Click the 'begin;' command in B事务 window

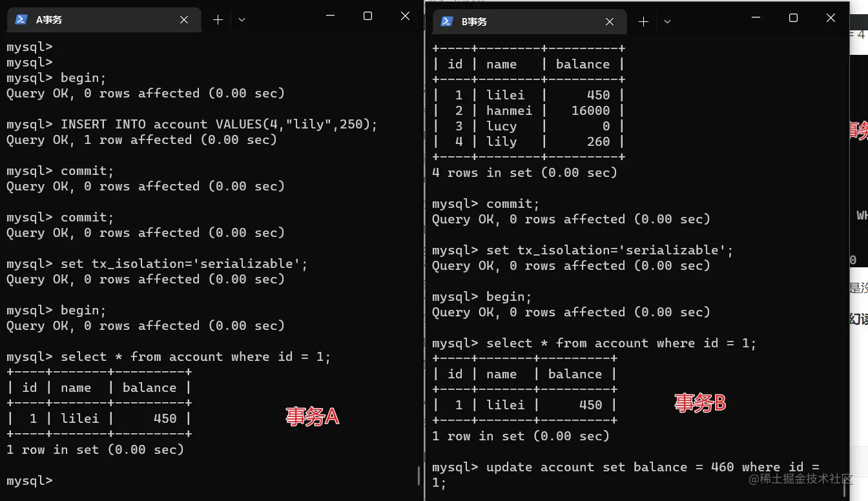[509, 296]
